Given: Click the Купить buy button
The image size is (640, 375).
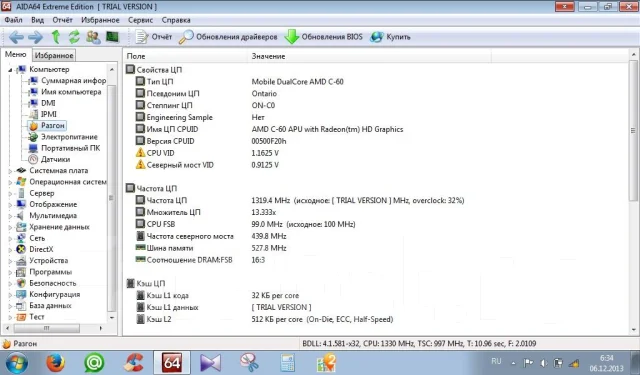Looking at the screenshot, I should point(390,37).
